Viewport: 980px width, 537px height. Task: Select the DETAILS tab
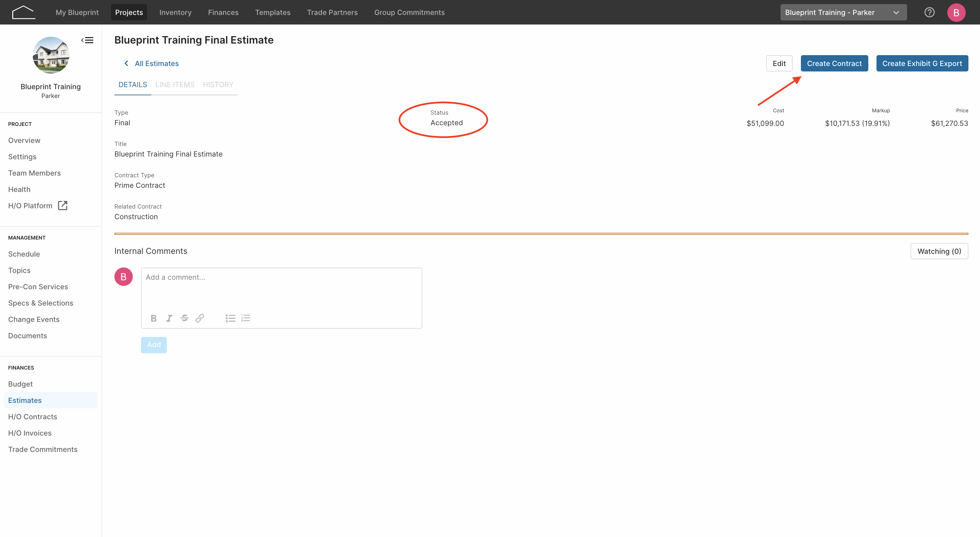click(133, 84)
